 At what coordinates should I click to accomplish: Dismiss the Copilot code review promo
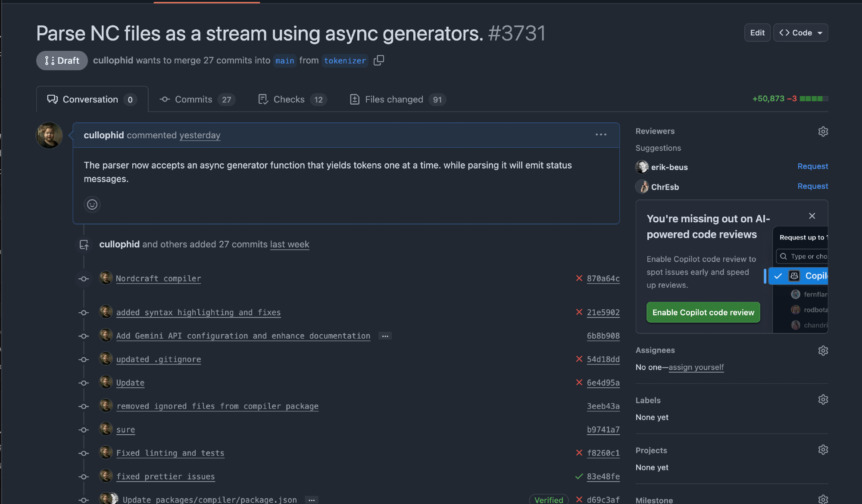point(812,216)
